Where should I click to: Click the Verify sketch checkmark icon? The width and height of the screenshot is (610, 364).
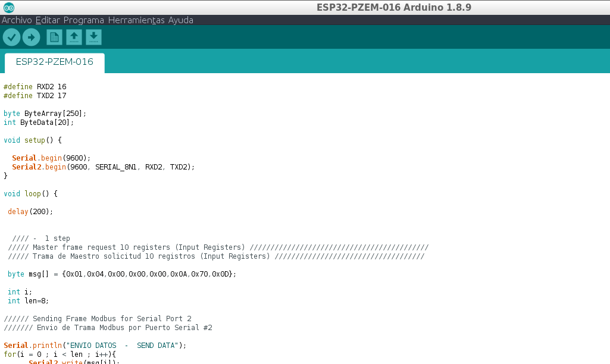point(12,37)
